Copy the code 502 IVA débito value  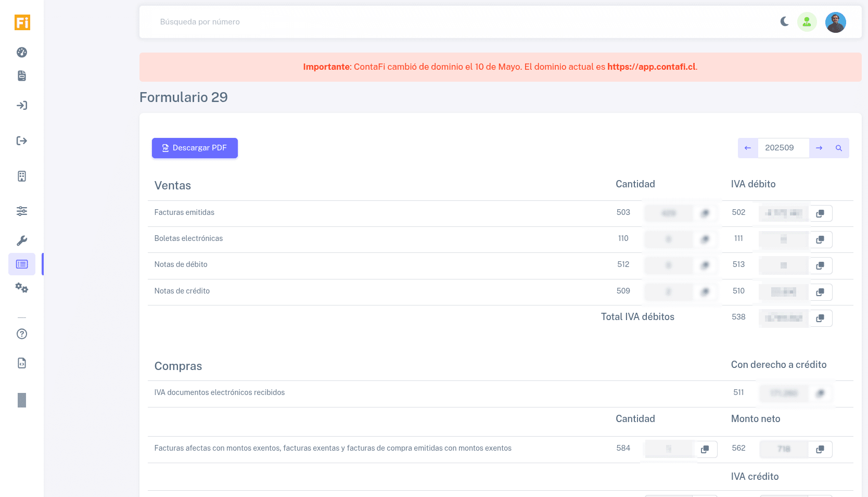(820, 213)
